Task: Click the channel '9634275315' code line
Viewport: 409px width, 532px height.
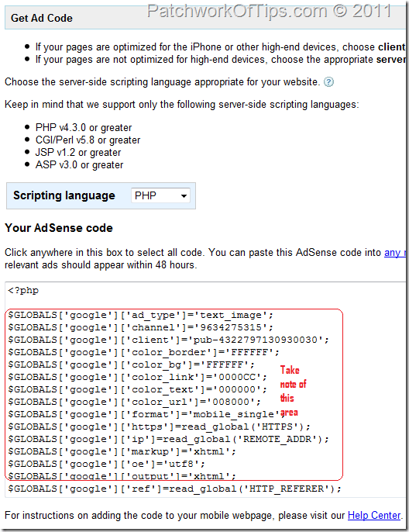Action: 141,328
